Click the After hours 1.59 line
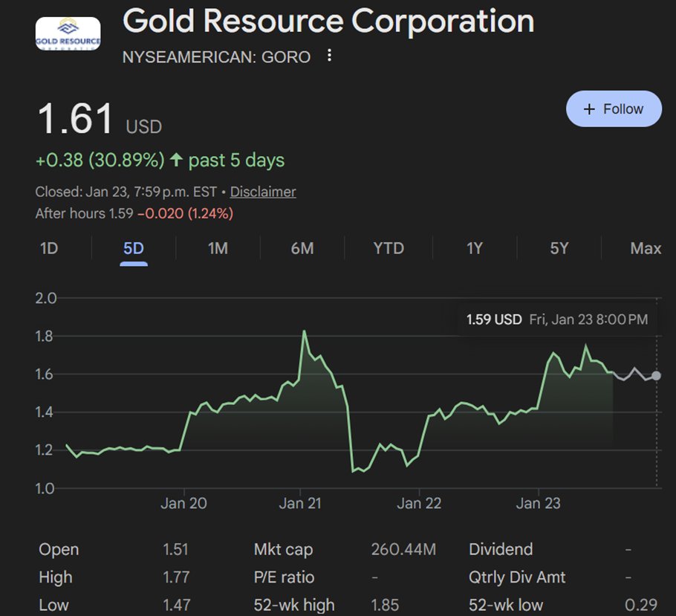Image resolution: width=676 pixels, height=616 pixels. [134, 213]
